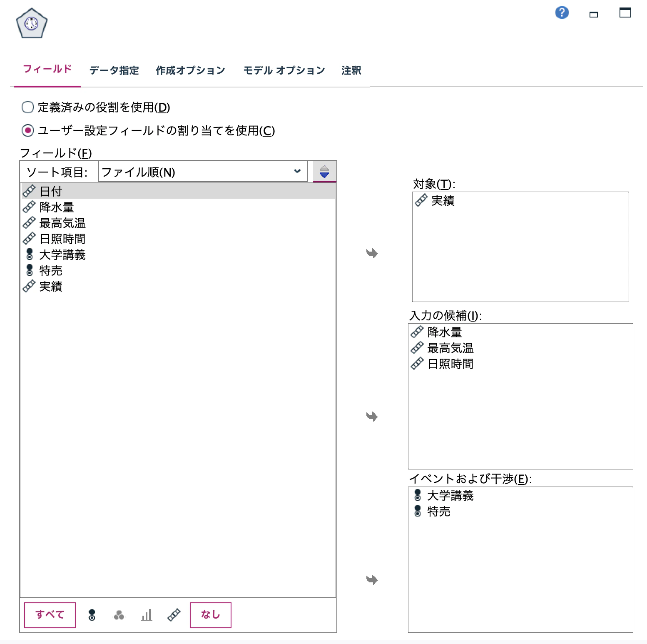Open the ファイル順 sort dropdown
The height and width of the screenshot is (644, 647).
tap(203, 172)
